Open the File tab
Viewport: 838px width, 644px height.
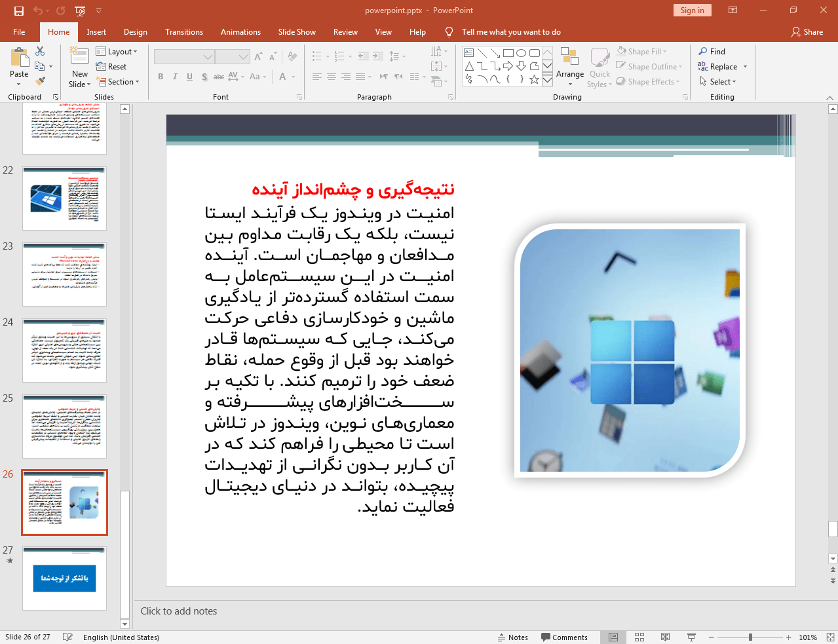19,32
